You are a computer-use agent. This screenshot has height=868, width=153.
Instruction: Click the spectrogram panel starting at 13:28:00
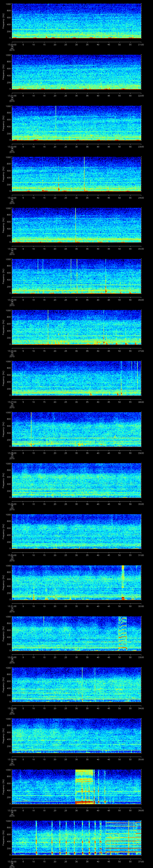tap(77, 429)
